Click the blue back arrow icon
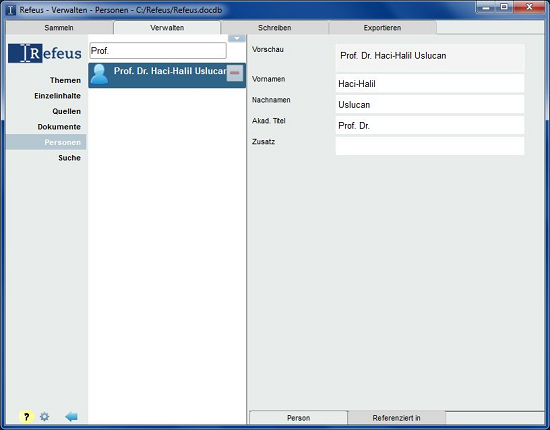This screenshot has width=550, height=430. [x=71, y=417]
